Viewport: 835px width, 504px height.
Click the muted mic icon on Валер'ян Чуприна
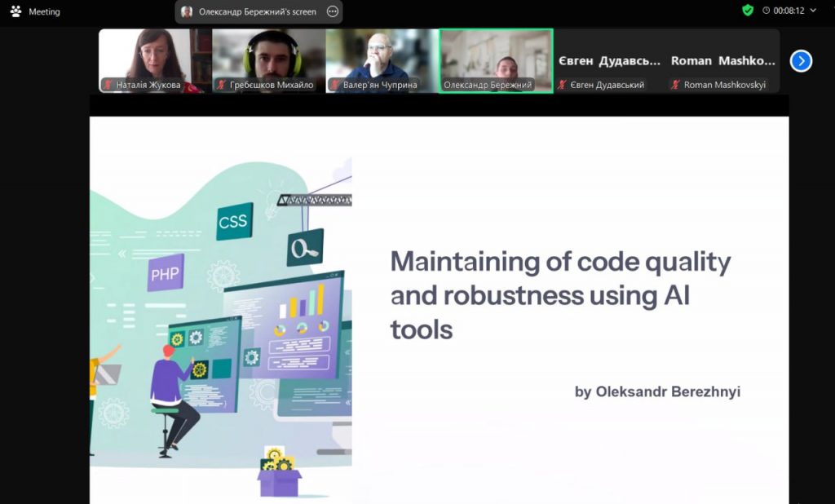[334, 85]
